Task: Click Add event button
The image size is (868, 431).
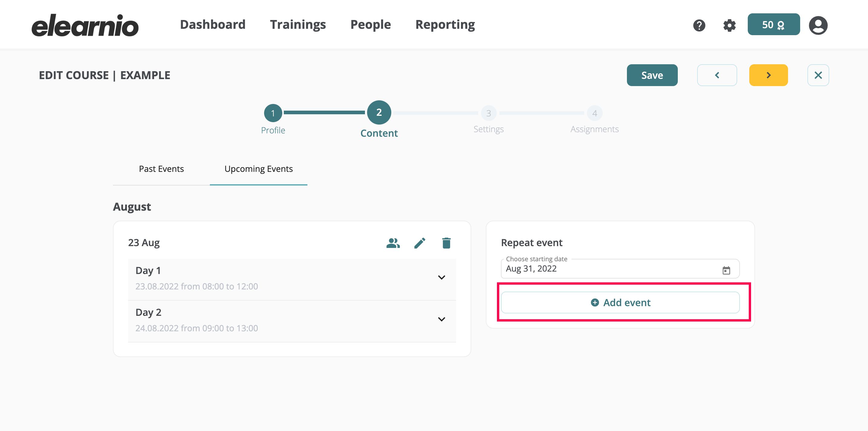Action: point(620,302)
